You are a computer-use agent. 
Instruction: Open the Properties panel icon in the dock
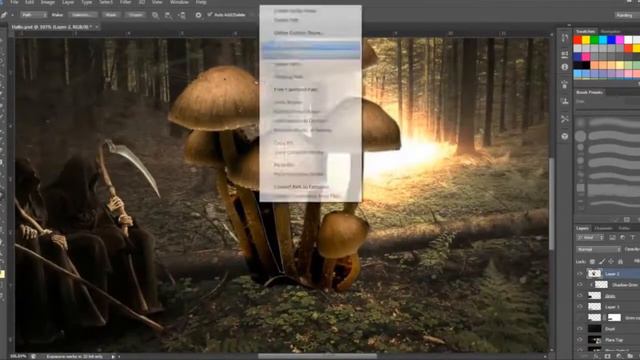565,54
